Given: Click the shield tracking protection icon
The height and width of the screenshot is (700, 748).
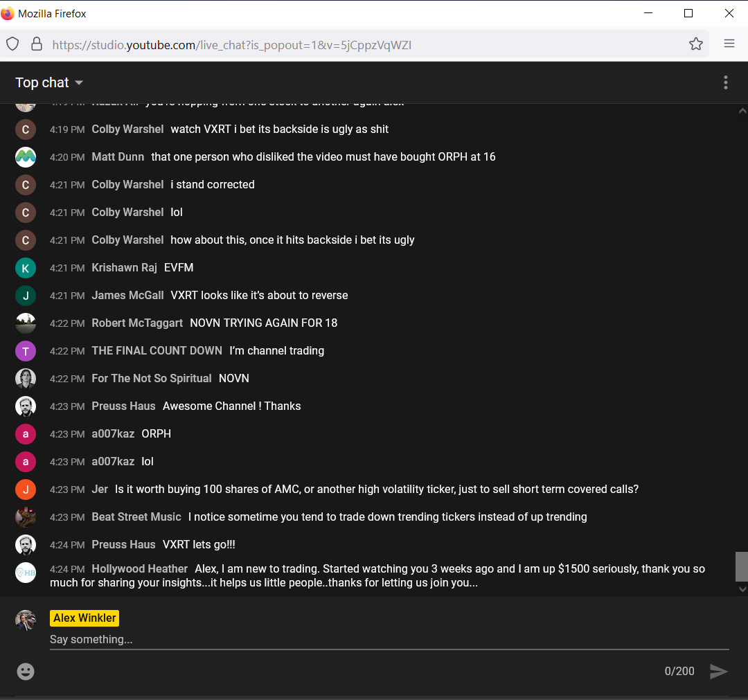Looking at the screenshot, I should (12, 43).
